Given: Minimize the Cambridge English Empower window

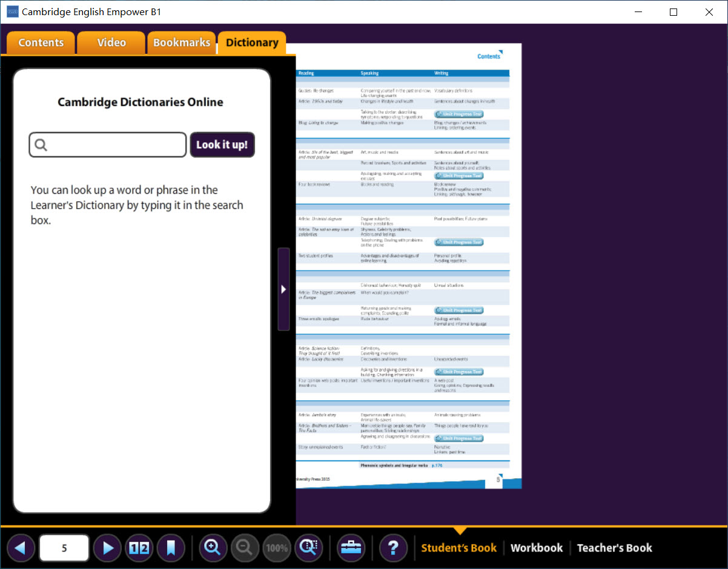Looking at the screenshot, I should coord(638,12).
